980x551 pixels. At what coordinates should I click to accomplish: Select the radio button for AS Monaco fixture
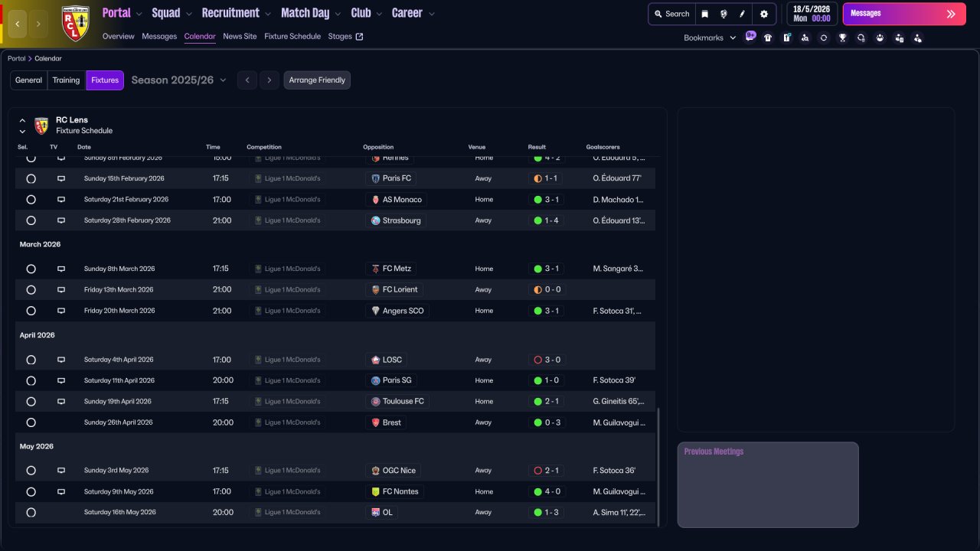click(x=31, y=200)
